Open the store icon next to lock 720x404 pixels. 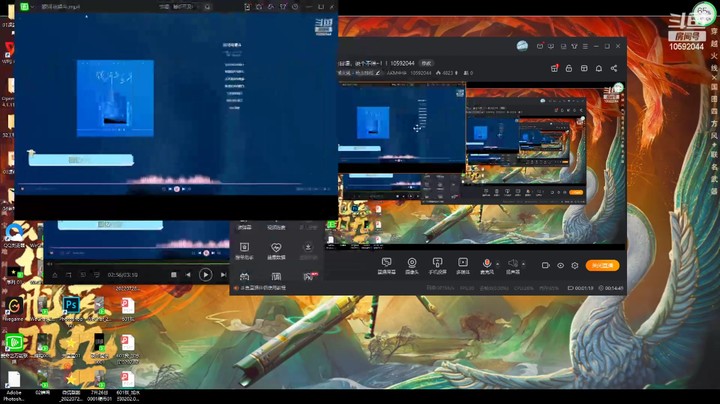584,68
